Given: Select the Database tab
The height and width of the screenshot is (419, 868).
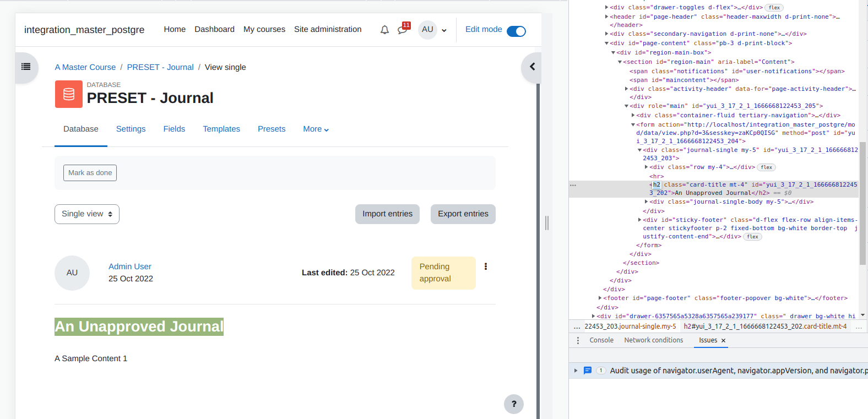Looking at the screenshot, I should click(x=81, y=129).
